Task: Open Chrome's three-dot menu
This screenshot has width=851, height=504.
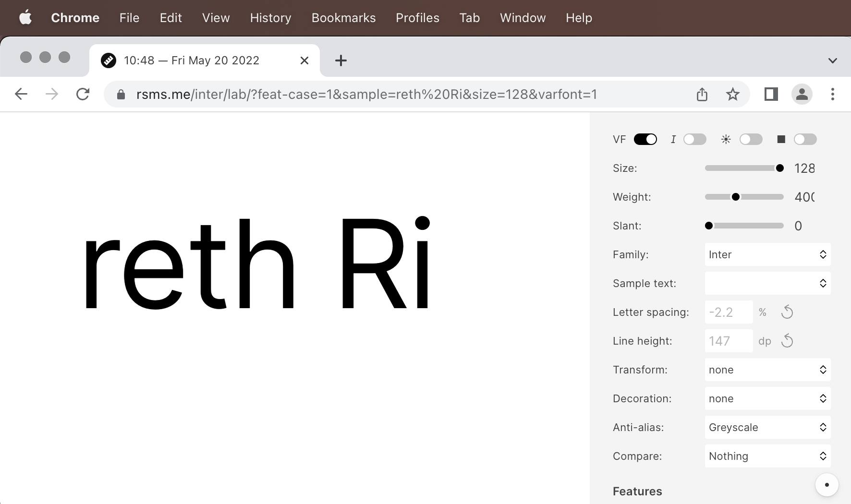Action: 833,94
